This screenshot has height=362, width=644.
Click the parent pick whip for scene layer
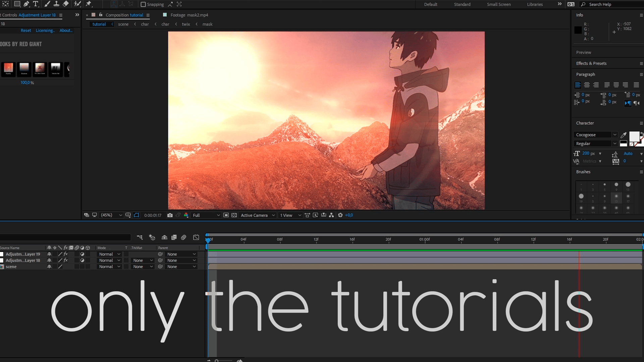(x=160, y=266)
